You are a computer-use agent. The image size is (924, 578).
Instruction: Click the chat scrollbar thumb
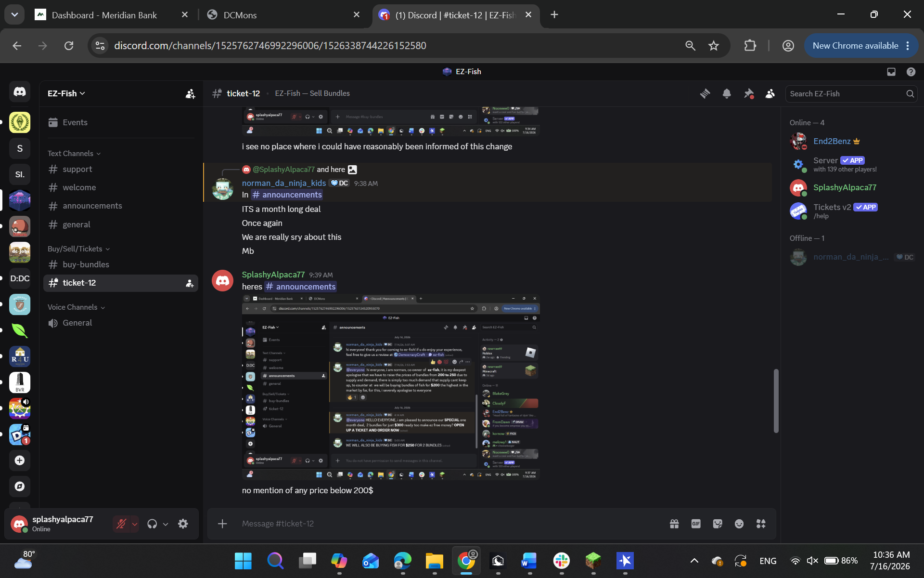coord(776,401)
